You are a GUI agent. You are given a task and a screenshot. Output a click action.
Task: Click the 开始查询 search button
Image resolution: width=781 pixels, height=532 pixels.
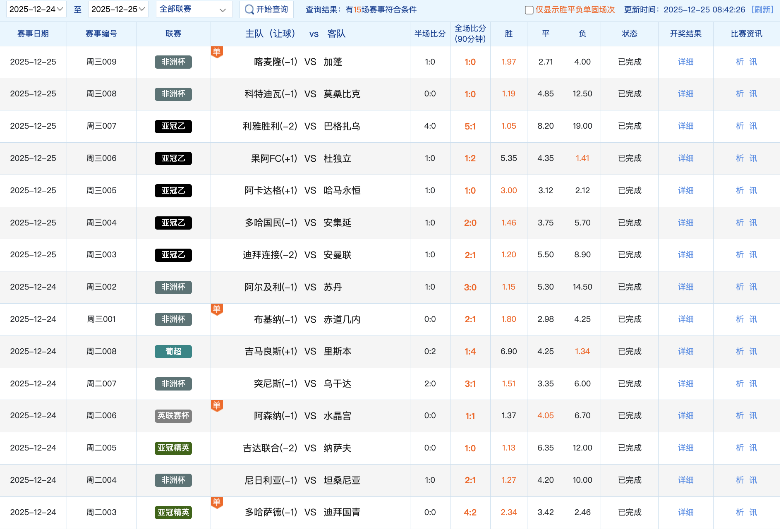[x=266, y=10]
